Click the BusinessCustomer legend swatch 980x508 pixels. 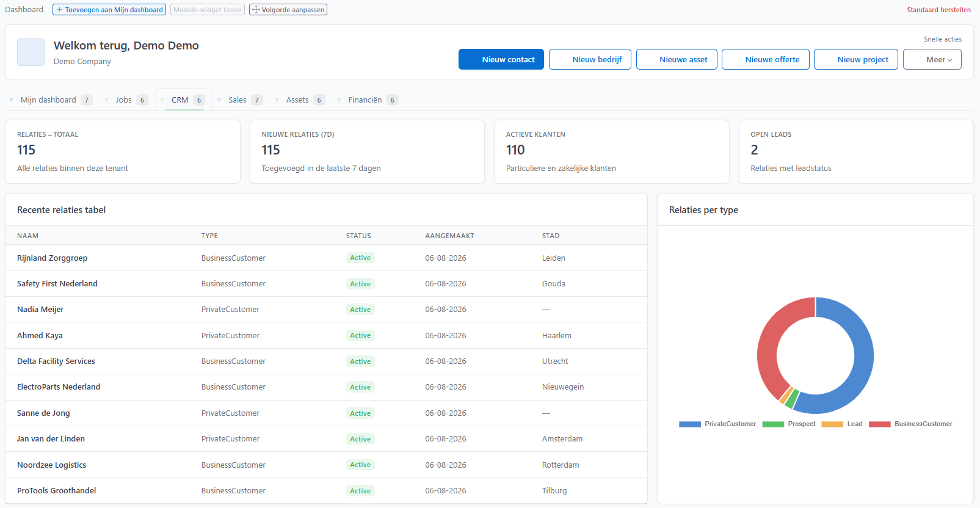tap(880, 424)
